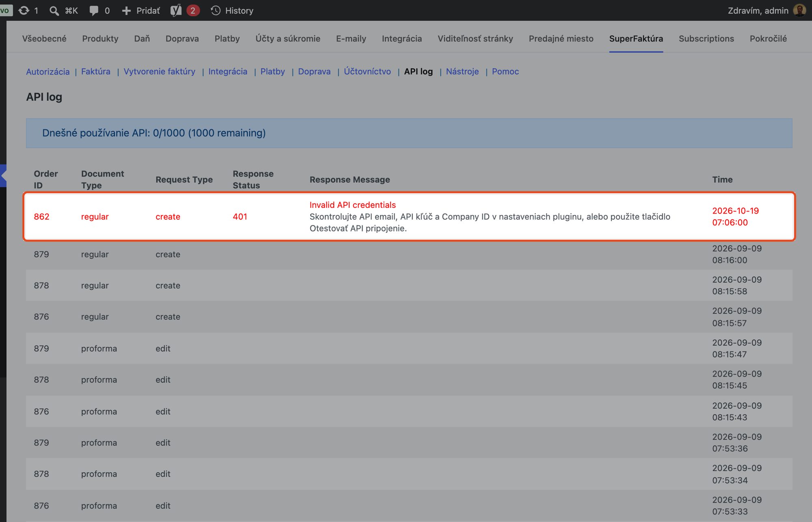Open the admin avatar profile picture

(799, 11)
